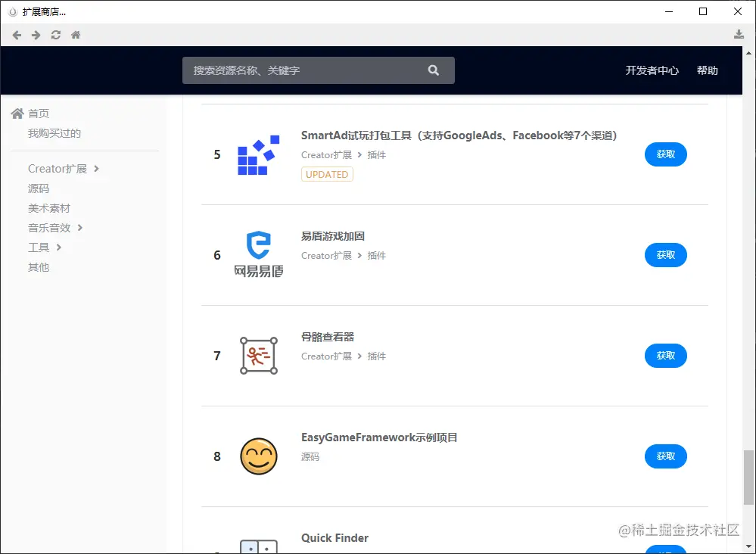Go back with the left arrow icon
The width and height of the screenshot is (756, 554).
17,36
